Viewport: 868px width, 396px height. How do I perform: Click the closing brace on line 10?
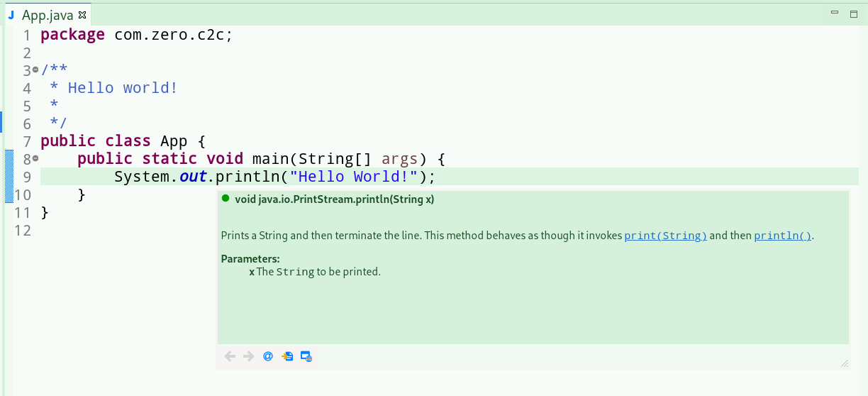click(x=82, y=194)
